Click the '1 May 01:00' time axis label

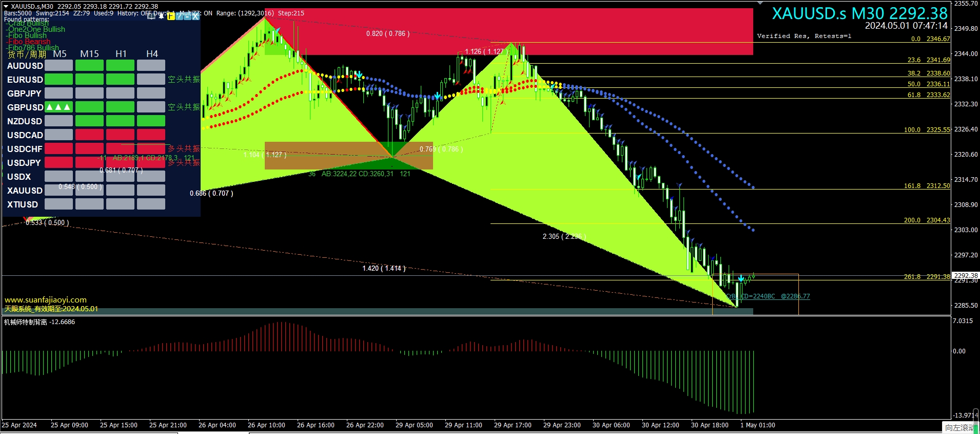point(757,425)
